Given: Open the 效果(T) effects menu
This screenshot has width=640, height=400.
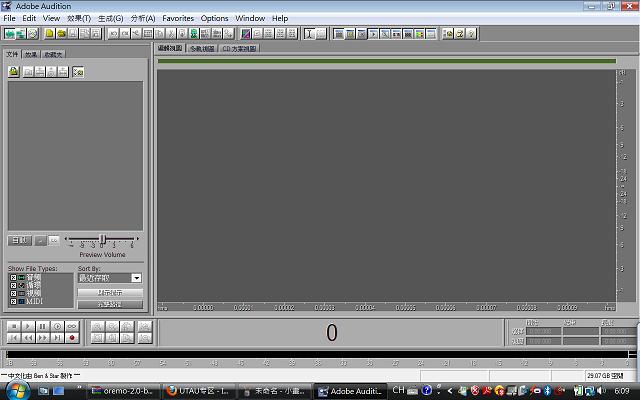Looking at the screenshot, I should pos(79,18).
